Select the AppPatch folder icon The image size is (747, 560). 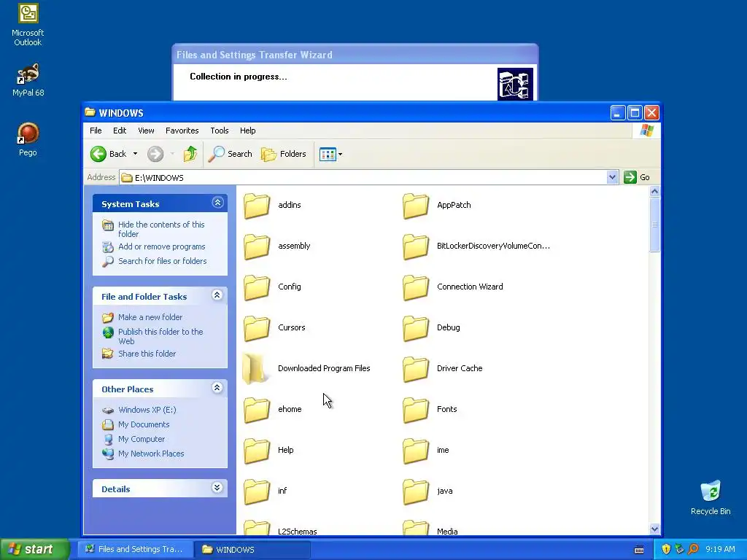(415, 205)
